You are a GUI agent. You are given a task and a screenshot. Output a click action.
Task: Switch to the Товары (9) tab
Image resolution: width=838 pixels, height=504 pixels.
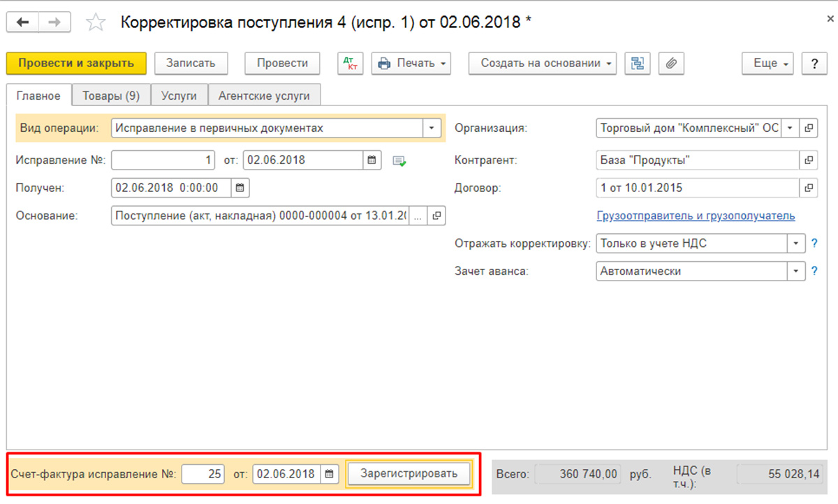pyautogui.click(x=111, y=95)
